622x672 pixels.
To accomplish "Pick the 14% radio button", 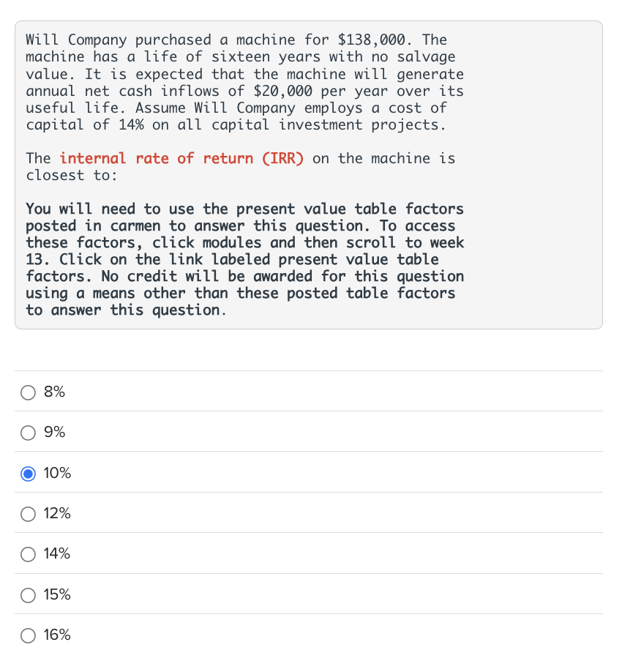I will 28,554.
